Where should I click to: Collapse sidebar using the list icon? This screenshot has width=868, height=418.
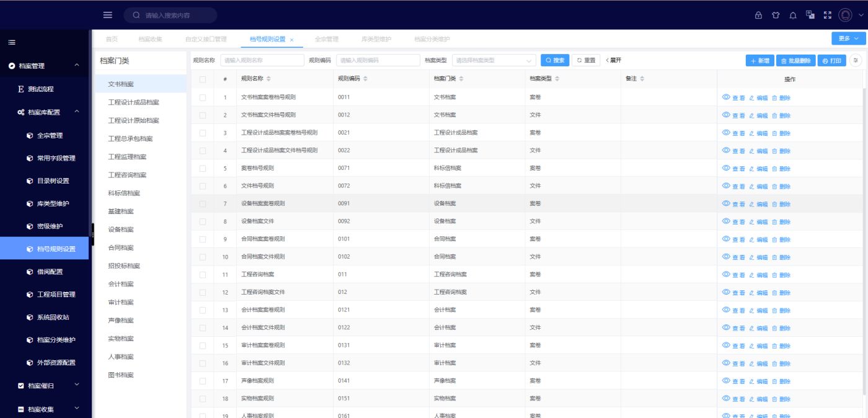click(x=12, y=43)
